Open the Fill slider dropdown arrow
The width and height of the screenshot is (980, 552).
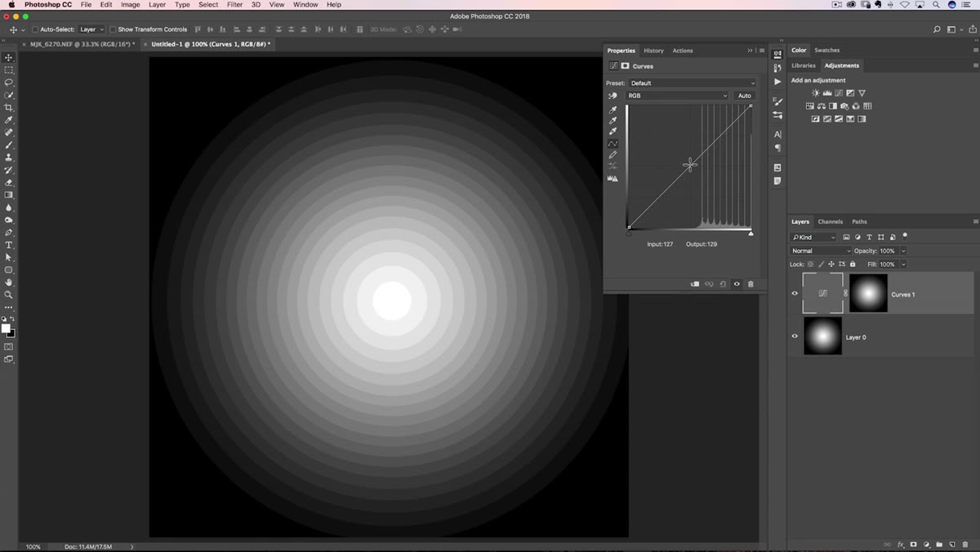pyautogui.click(x=903, y=264)
